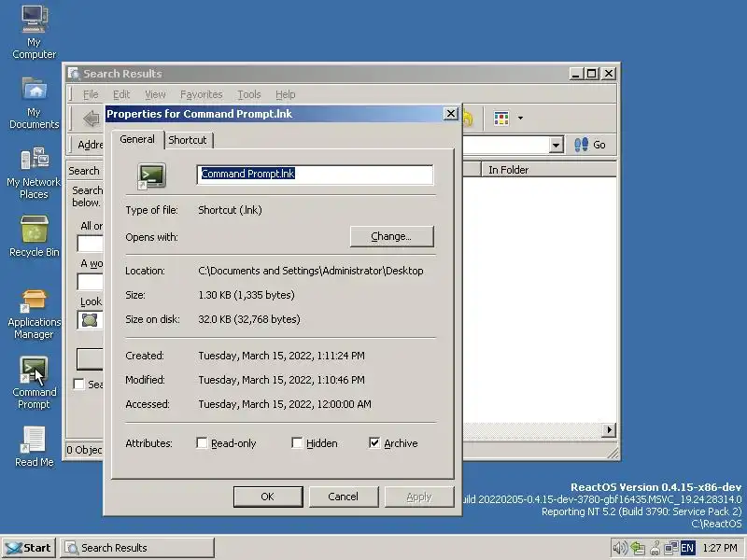Click the Location path text
Image resolution: width=747 pixels, height=560 pixels.
coord(311,271)
